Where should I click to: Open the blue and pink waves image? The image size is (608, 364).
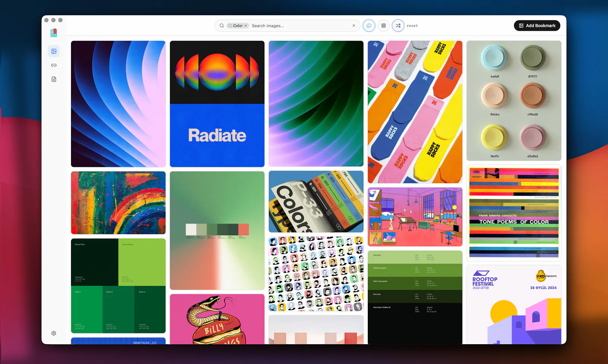(118, 104)
